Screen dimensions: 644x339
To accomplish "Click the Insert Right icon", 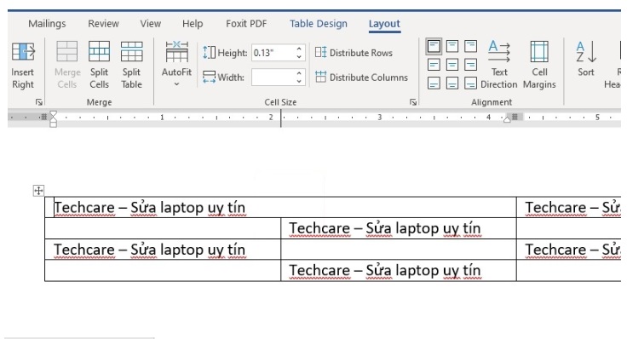I will [23, 52].
